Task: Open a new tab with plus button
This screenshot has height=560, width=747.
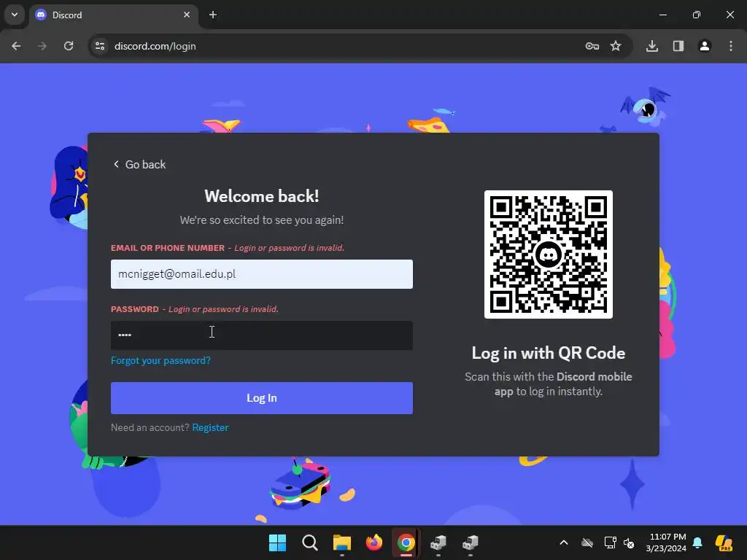Action: (213, 15)
